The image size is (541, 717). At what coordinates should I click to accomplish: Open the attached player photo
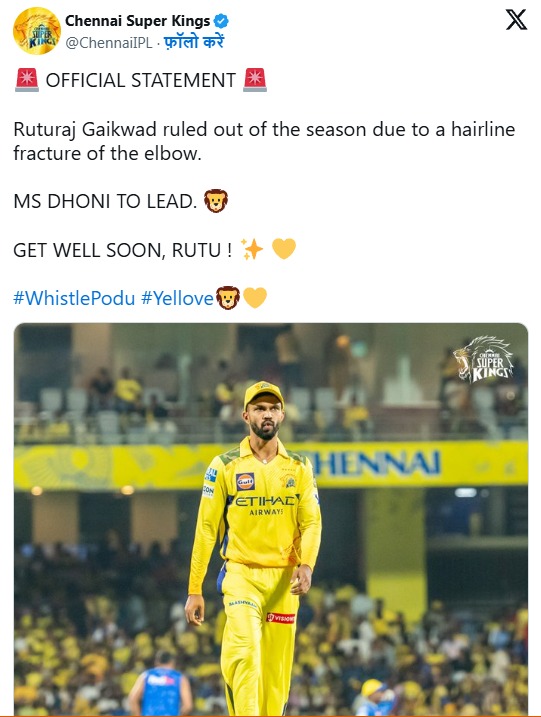[x=271, y=519]
